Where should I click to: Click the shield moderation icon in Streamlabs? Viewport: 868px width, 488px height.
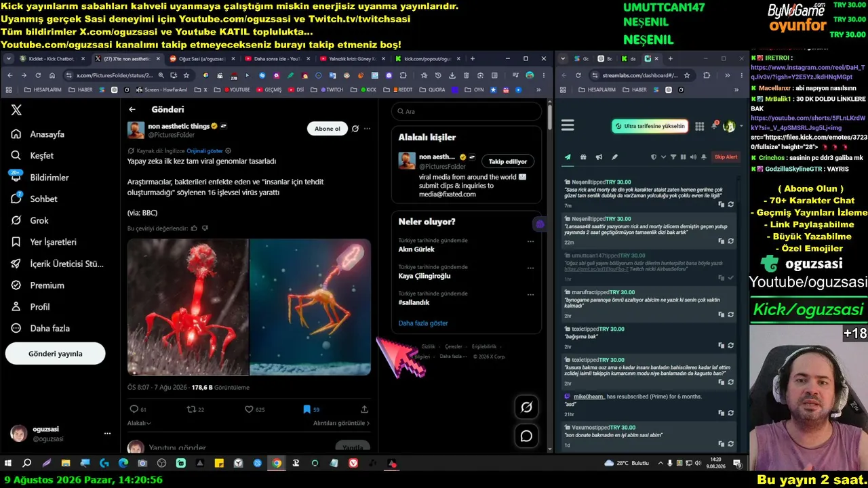click(x=654, y=157)
